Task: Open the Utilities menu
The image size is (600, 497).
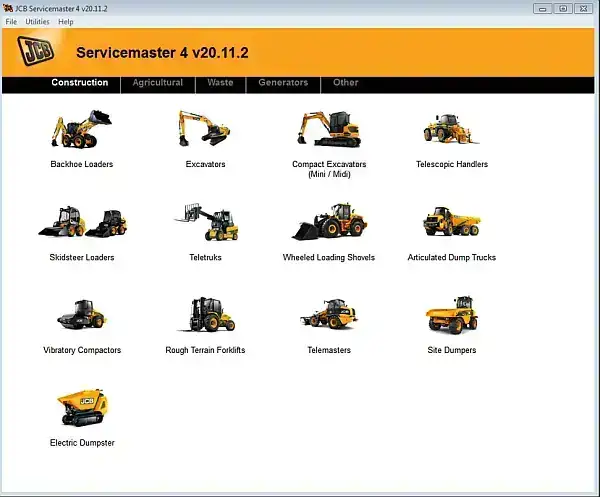Action: [38, 22]
